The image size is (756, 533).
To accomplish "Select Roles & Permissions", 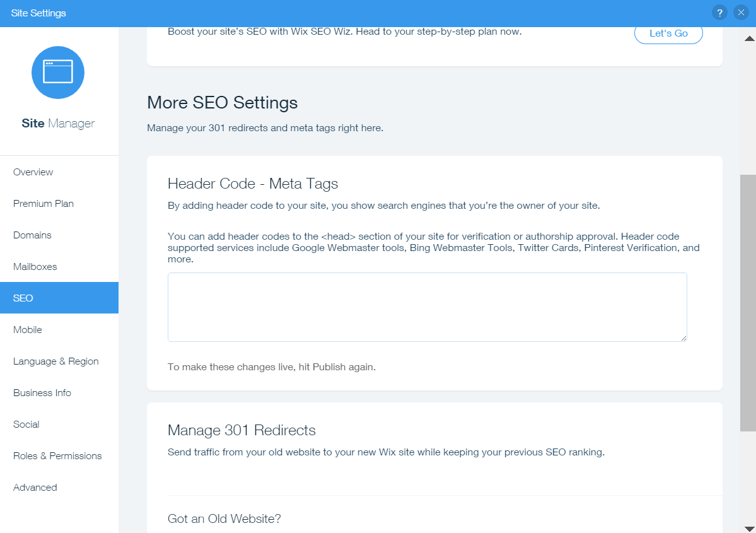I will [59, 456].
